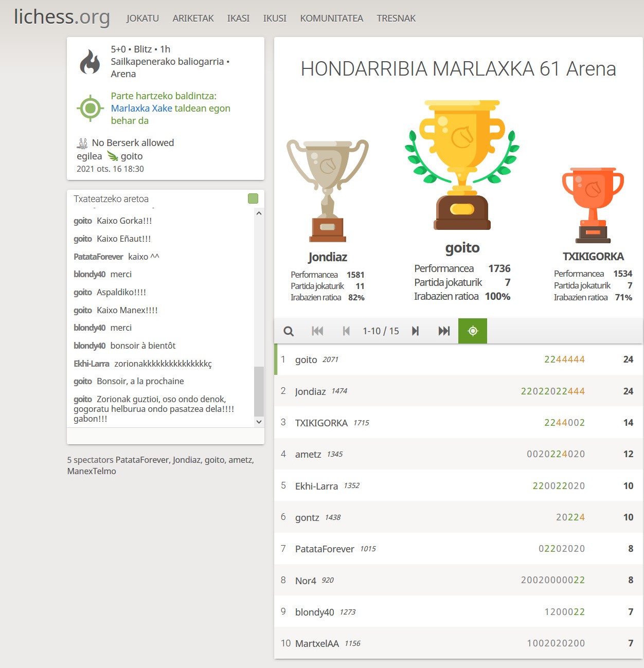This screenshot has width=644, height=668.
Task: Open the TRESNAK menu
Action: (396, 19)
